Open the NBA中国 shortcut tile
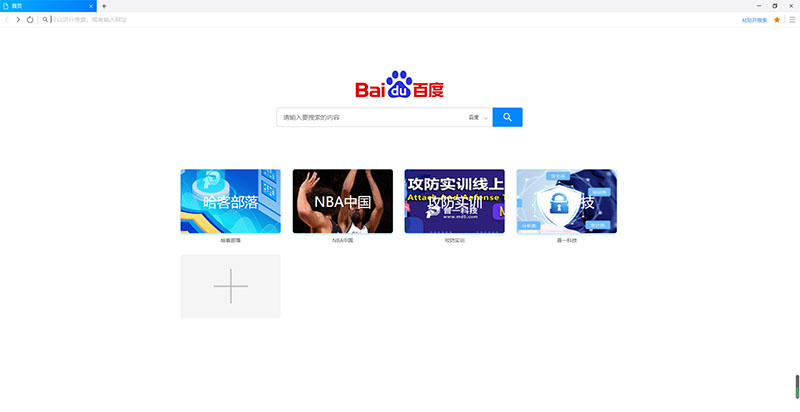The height and width of the screenshot is (412, 800). (x=343, y=201)
